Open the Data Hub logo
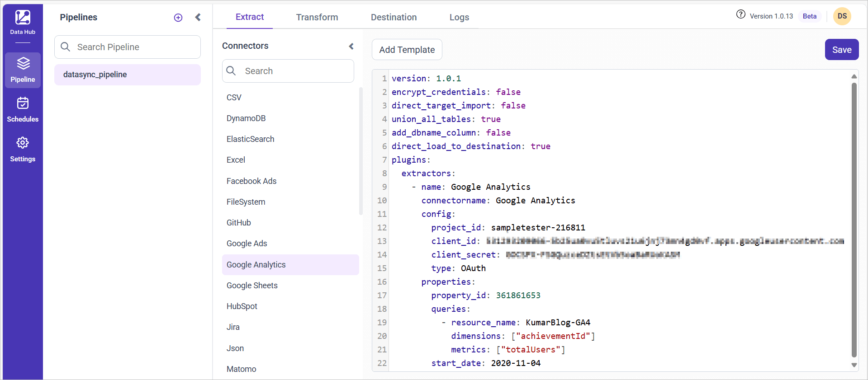The image size is (868, 380). (x=23, y=23)
